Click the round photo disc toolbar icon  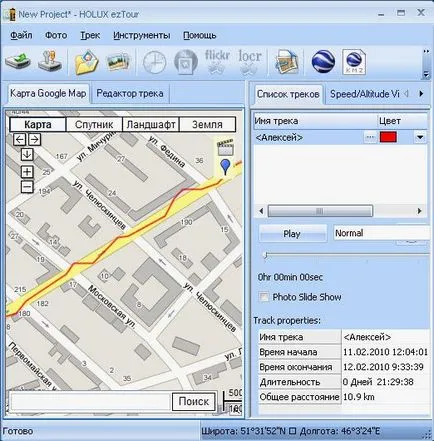coord(186,62)
